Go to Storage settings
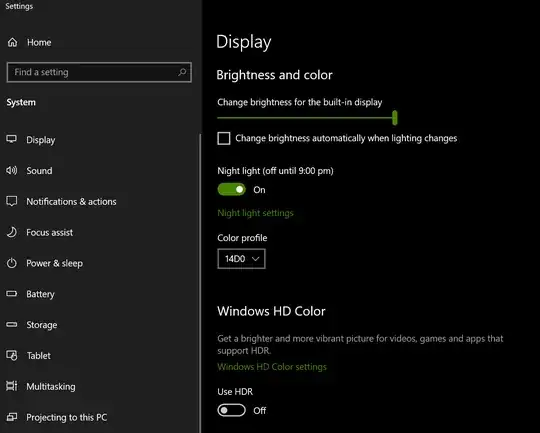 (x=42, y=325)
